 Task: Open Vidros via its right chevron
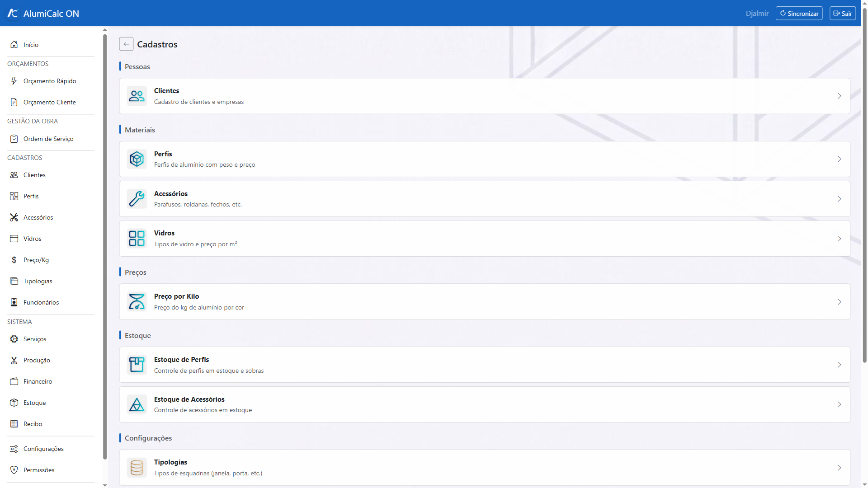839,239
